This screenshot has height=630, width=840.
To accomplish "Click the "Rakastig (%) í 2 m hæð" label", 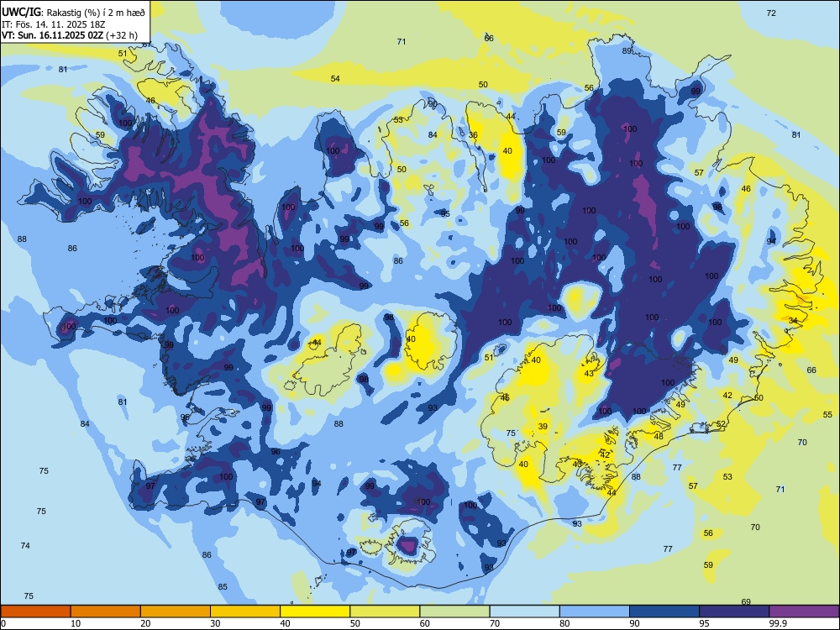I will pos(96,13).
